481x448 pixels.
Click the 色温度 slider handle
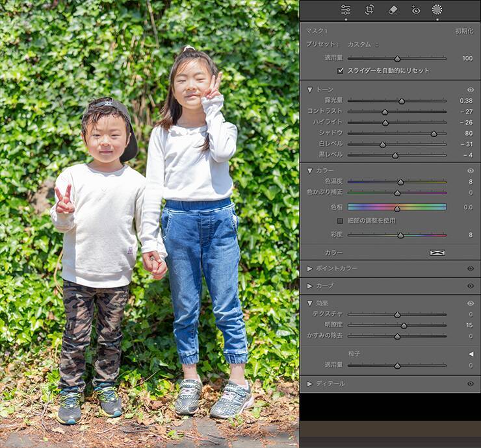click(400, 182)
